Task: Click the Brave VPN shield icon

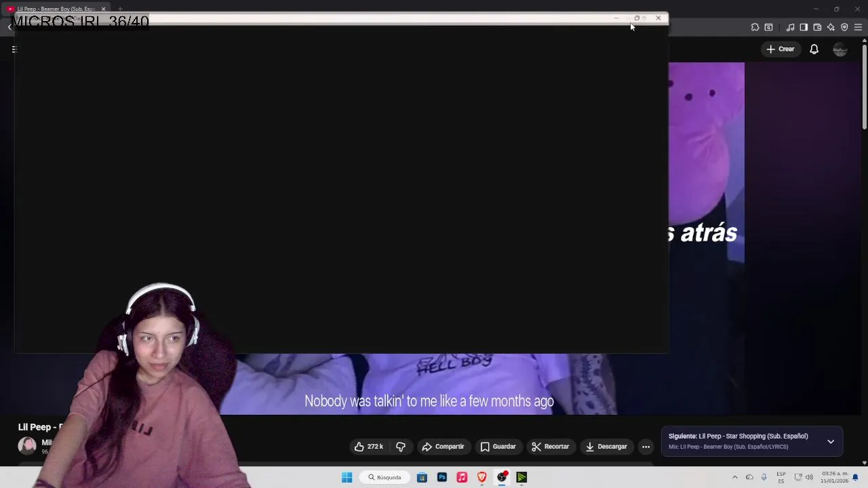Action: 844,27
